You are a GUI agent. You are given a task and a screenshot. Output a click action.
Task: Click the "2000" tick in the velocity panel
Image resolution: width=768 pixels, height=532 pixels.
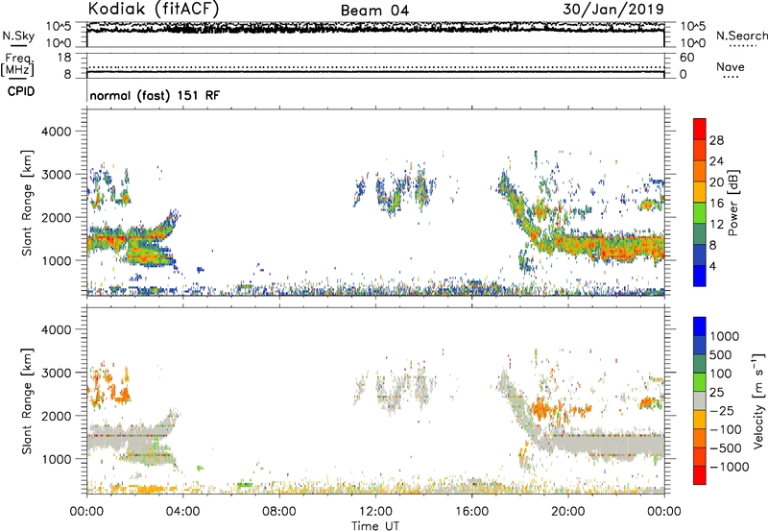(57, 416)
